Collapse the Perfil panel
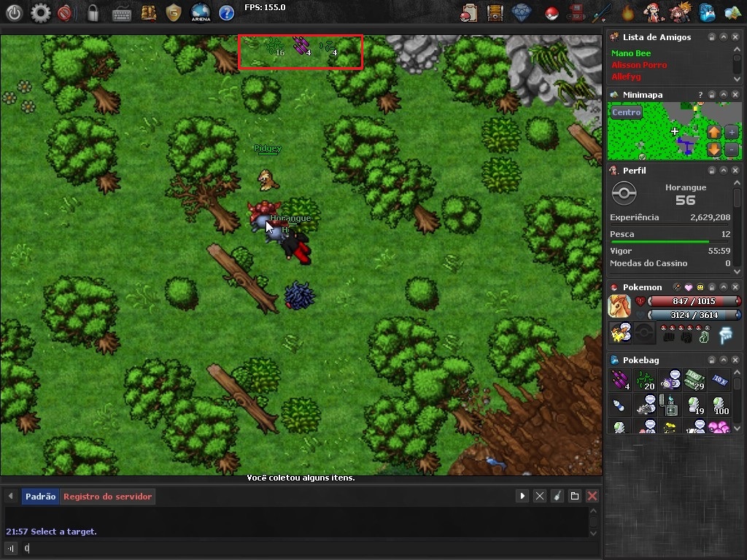 click(x=723, y=170)
